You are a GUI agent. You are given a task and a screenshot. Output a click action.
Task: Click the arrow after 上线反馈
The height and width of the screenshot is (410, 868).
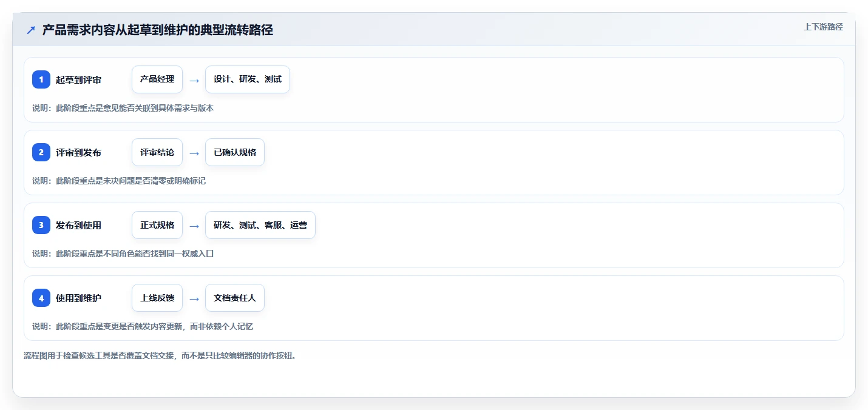pos(194,298)
